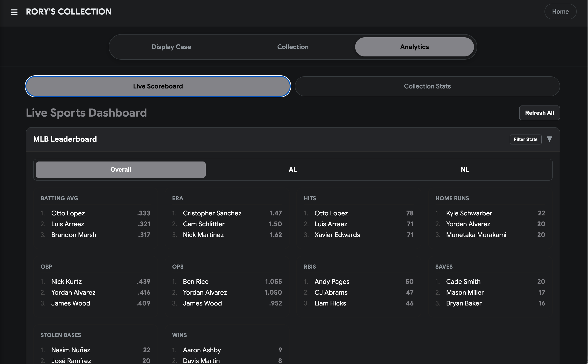Filter leaderboard to NL

pyautogui.click(x=465, y=170)
